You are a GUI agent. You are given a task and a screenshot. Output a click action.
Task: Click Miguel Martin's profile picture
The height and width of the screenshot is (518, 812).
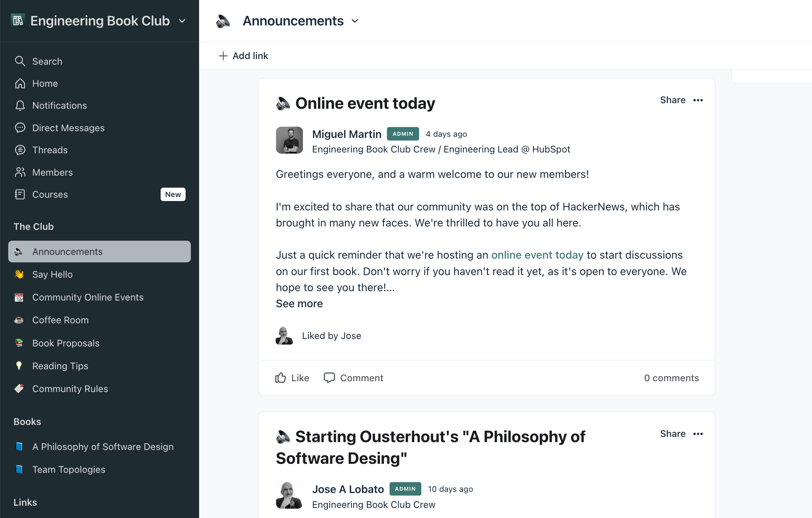[x=289, y=140]
